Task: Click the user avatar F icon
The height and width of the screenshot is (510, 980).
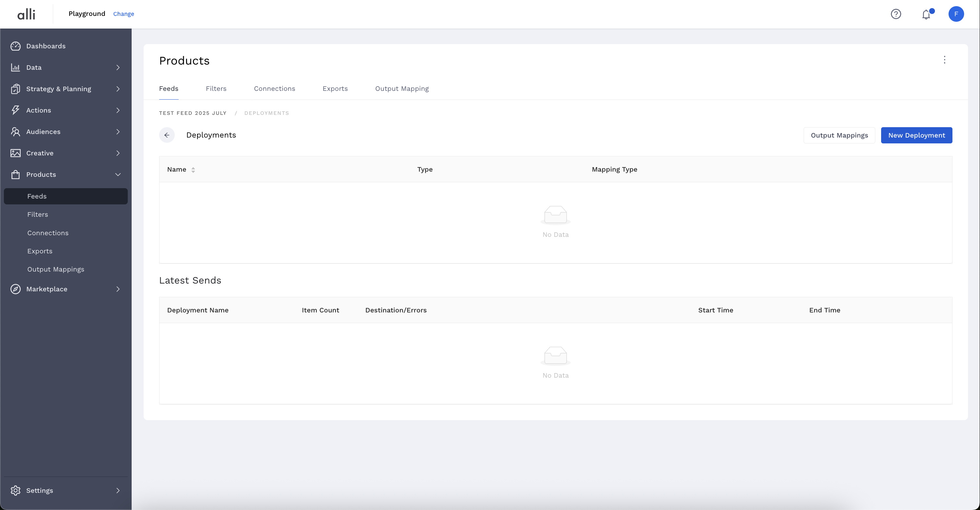Action: pos(956,14)
